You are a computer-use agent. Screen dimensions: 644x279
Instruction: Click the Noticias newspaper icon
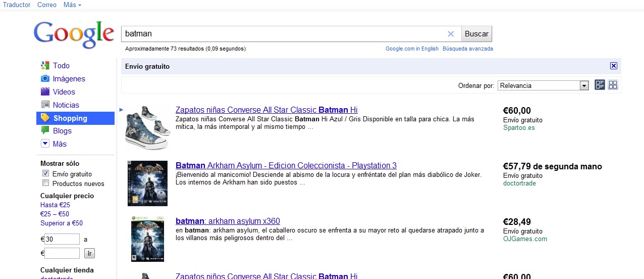click(45, 105)
